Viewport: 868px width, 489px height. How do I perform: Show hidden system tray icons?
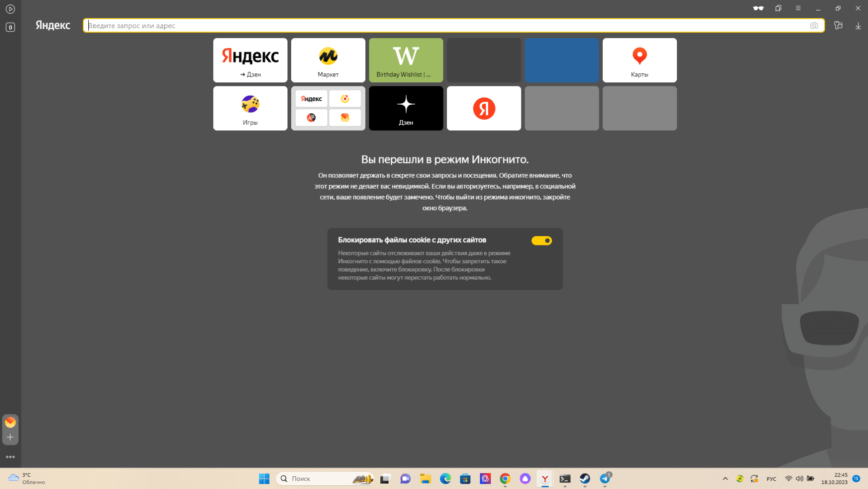(725, 479)
